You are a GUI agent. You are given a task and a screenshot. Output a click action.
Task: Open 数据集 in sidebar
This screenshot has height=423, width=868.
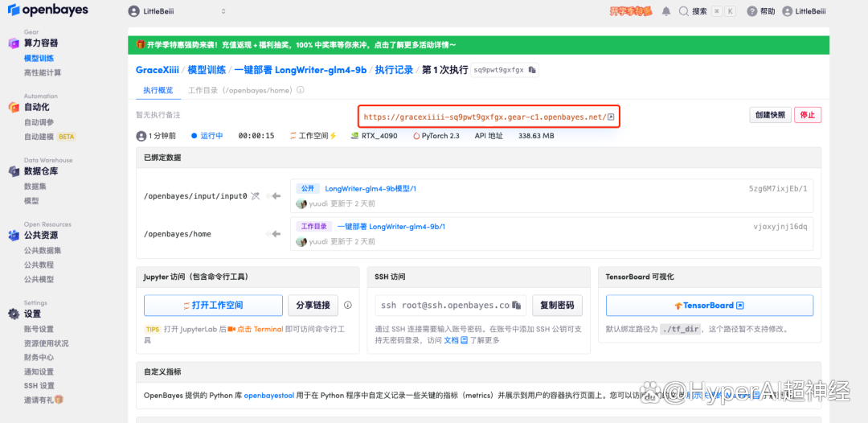coord(35,187)
